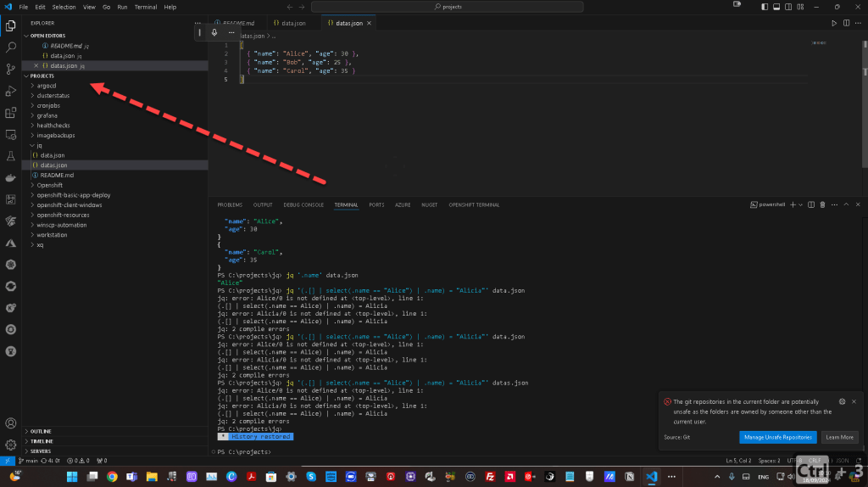868x487 pixels.
Task: Click the command center search box
Action: point(448,7)
